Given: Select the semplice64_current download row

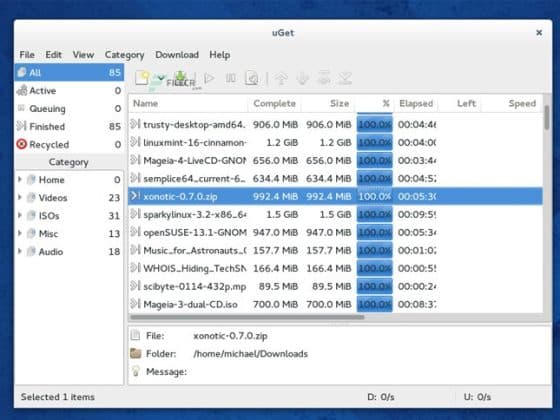Looking at the screenshot, I should [x=335, y=178].
